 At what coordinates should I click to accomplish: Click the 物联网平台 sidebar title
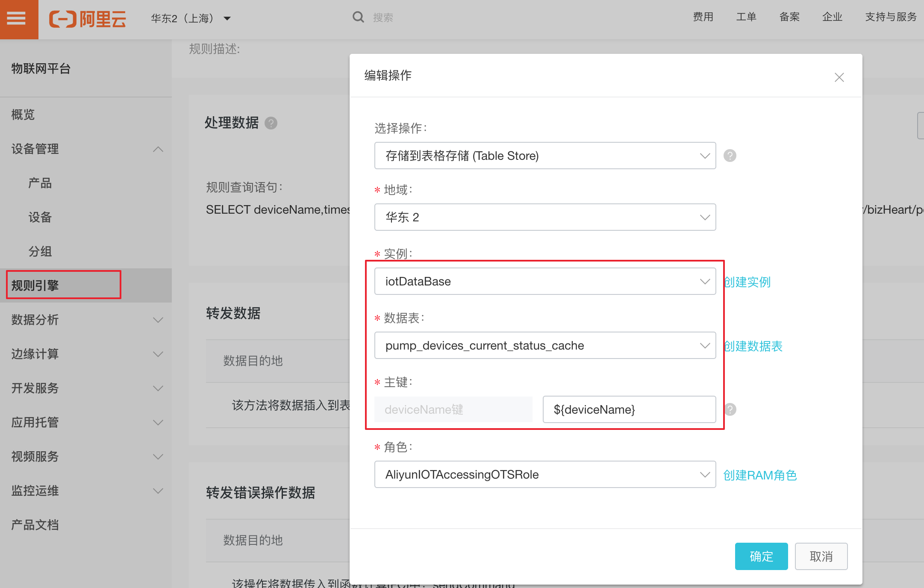(41, 68)
